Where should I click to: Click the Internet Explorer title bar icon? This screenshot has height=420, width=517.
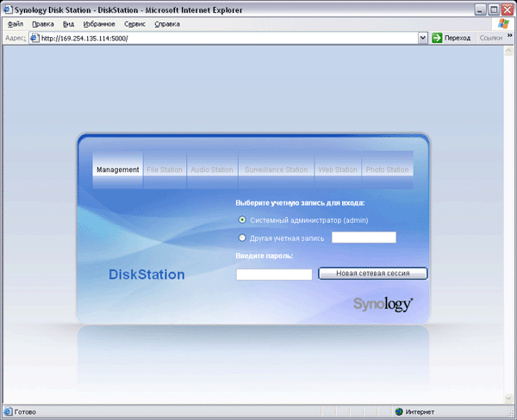tap(8, 9)
